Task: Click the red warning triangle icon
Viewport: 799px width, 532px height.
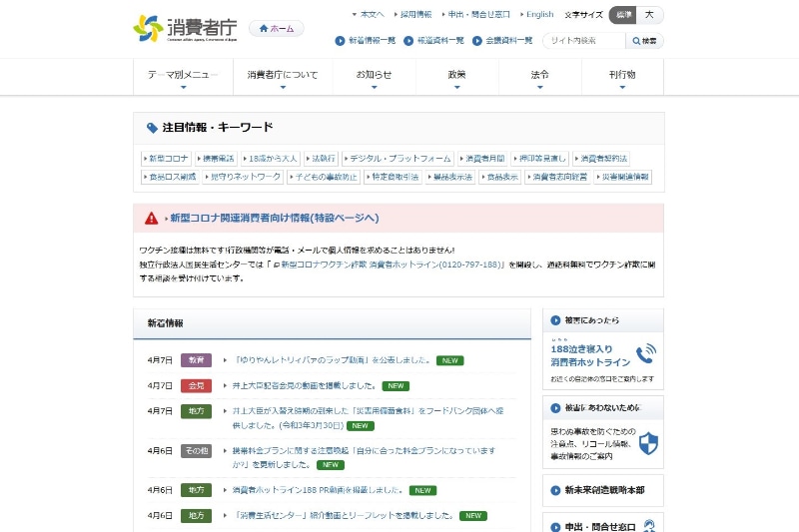Action: [x=152, y=219]
